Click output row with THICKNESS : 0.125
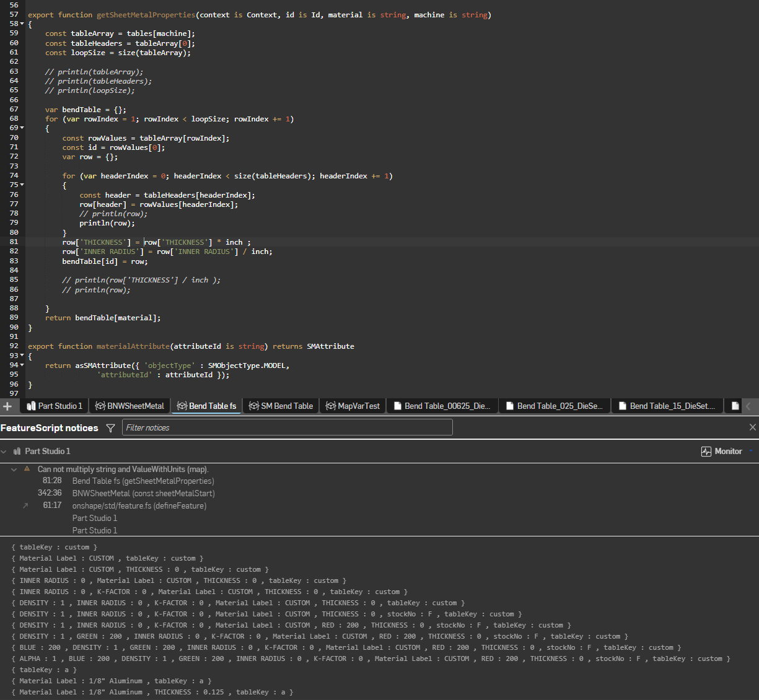The width and height of the screenshot is (759, 700). tap(152, 692)
